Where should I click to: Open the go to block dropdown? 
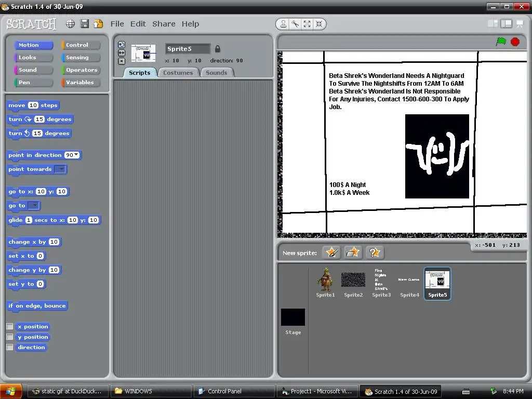[33, 206]
